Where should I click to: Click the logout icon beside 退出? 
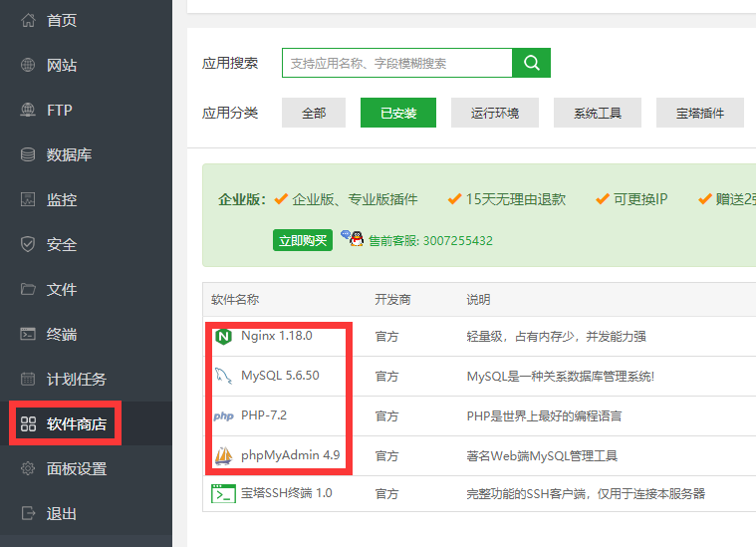pos(28,513)
